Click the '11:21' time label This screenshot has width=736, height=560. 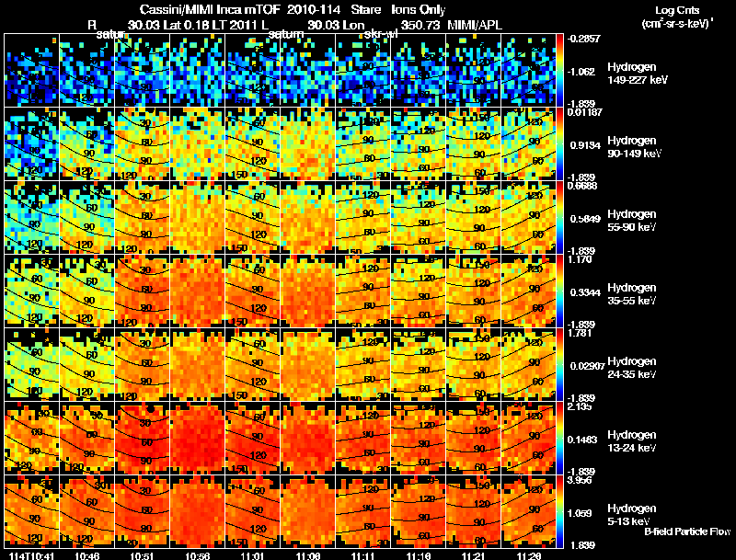coord(474,555)
